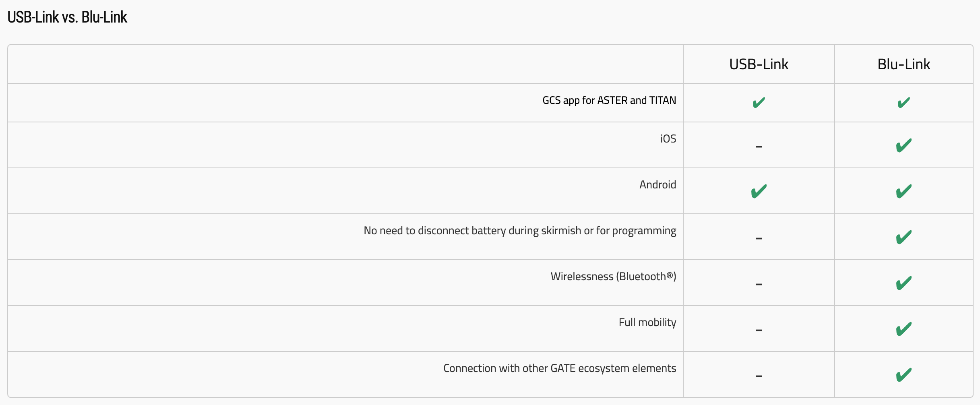This screenshot has width=980, height=405.
Task: Click the USB-Link checkmark for GCS app
Action: [x=759, y=103]
